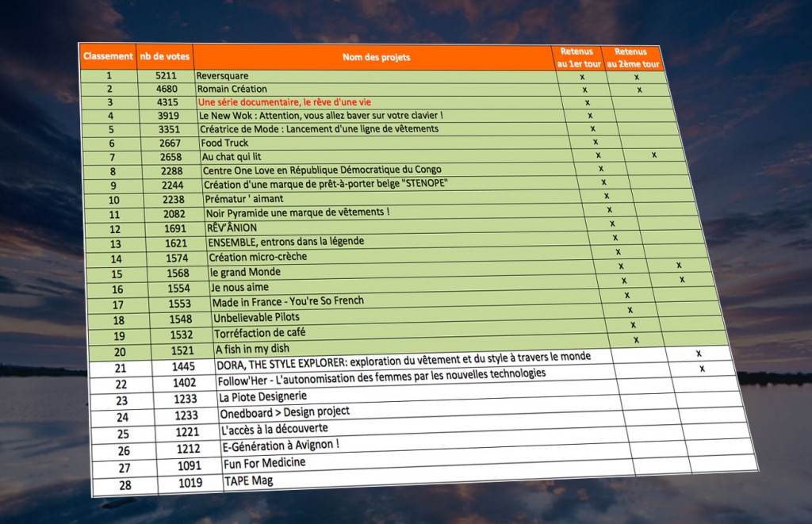
Task: Click the 'A fish in my dish' project cell
Action: point(252,349)
